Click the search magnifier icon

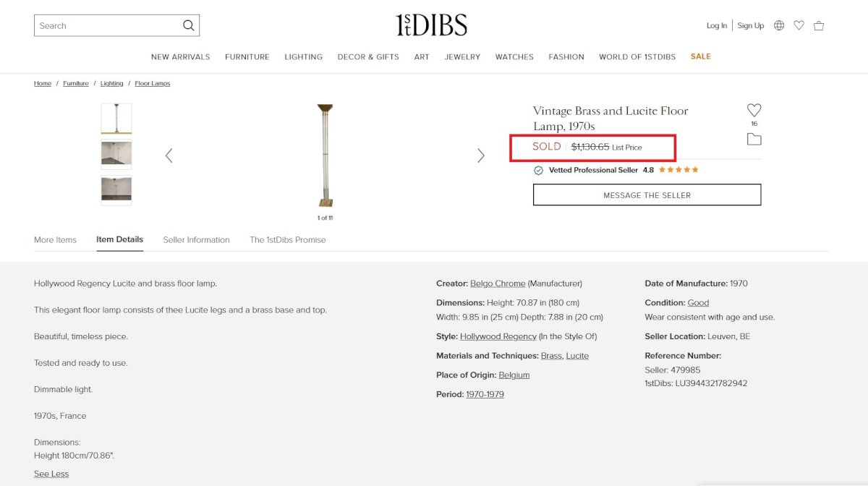pos(188,26)
